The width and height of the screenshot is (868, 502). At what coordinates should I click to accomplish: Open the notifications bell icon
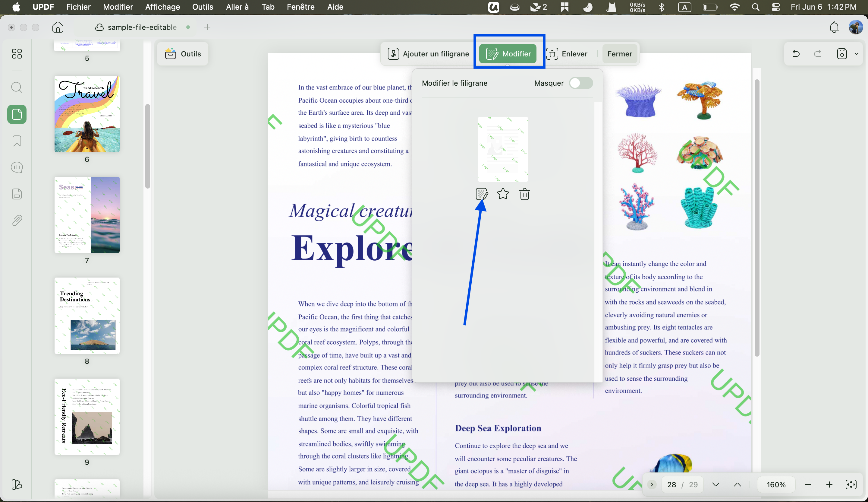click(x=834, y=27)
